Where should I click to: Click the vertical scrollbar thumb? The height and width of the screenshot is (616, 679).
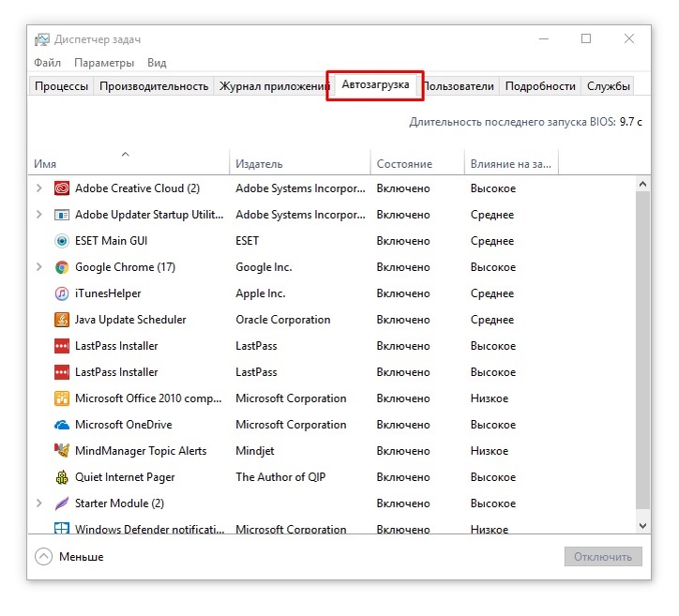pyautogui.click(x=642, y=350)
